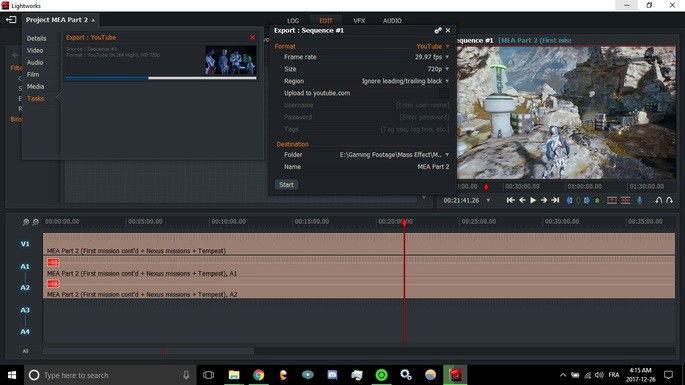Image resolution: width=685 pixels, height=385 pixels.
Task: Click the Start export button
Action: 287,185
